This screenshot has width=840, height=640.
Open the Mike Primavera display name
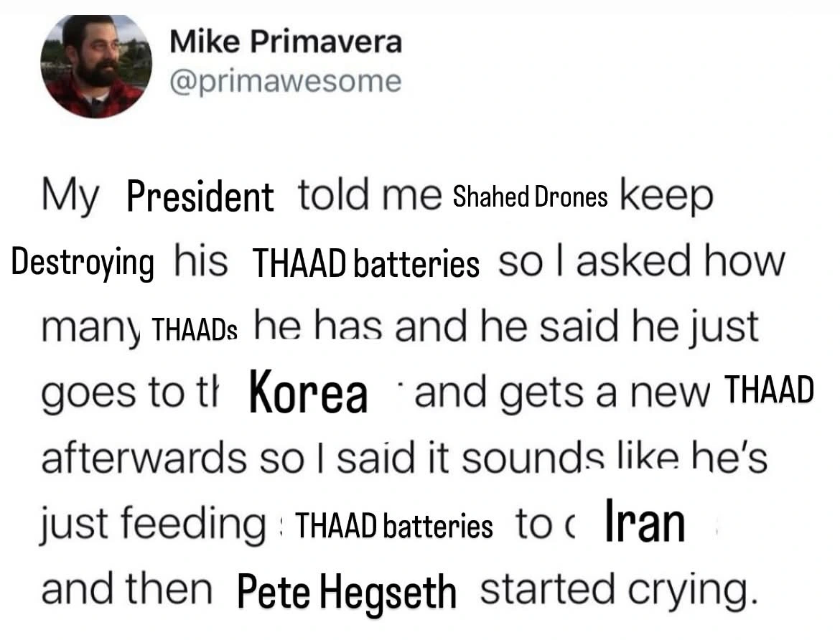(x=285, y=42)
